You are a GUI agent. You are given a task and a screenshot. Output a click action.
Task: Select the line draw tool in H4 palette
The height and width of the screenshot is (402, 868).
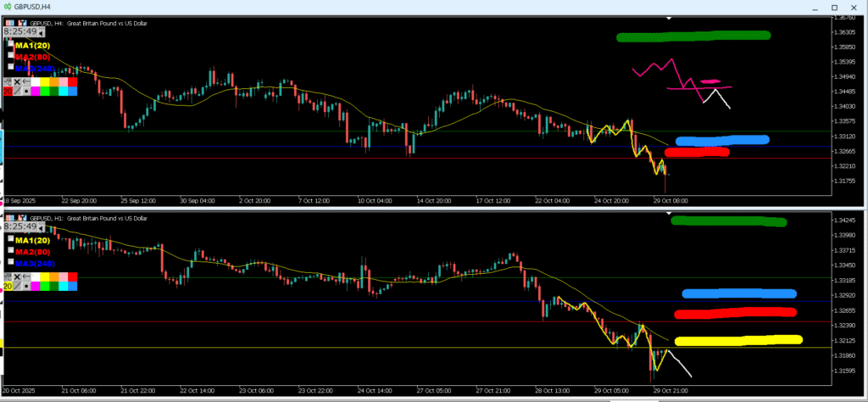pyautogui.click(x=17, y=91)
